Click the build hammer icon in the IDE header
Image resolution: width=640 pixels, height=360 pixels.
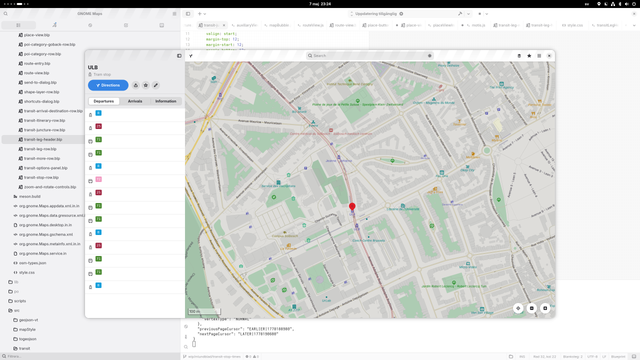[460, 14]
